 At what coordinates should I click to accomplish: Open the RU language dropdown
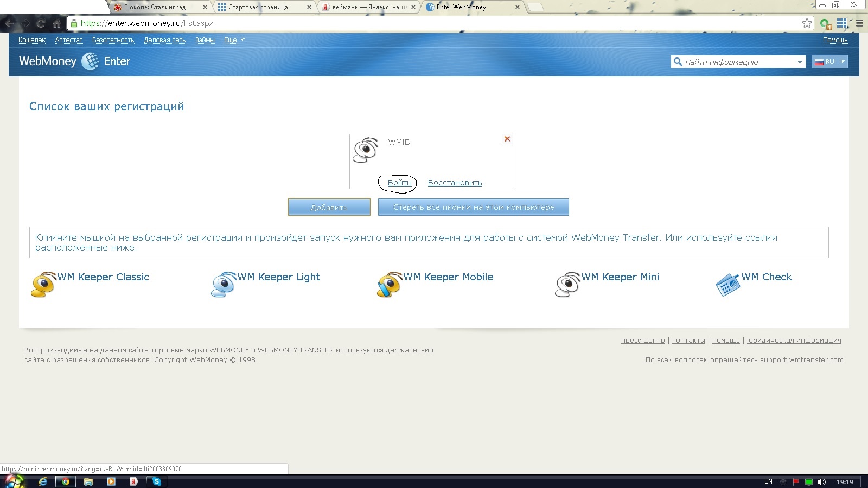829,62
